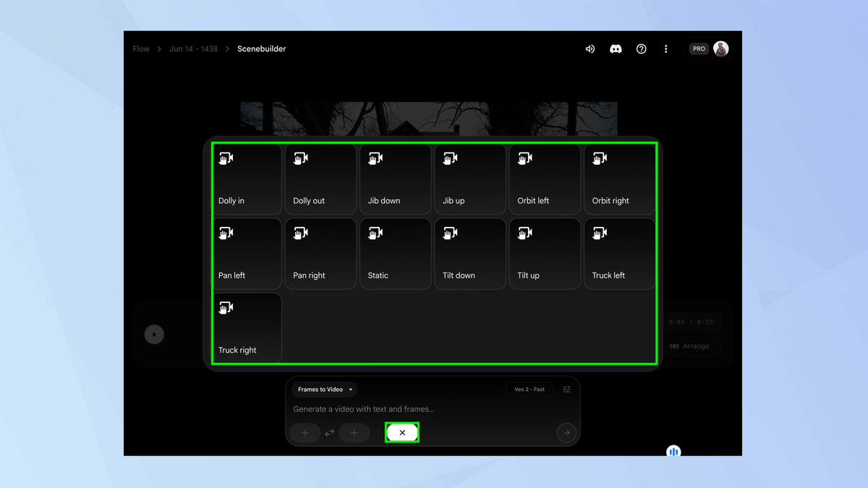Submit the prompt with arrow button

pyautogui.click(x=566, y=433)
